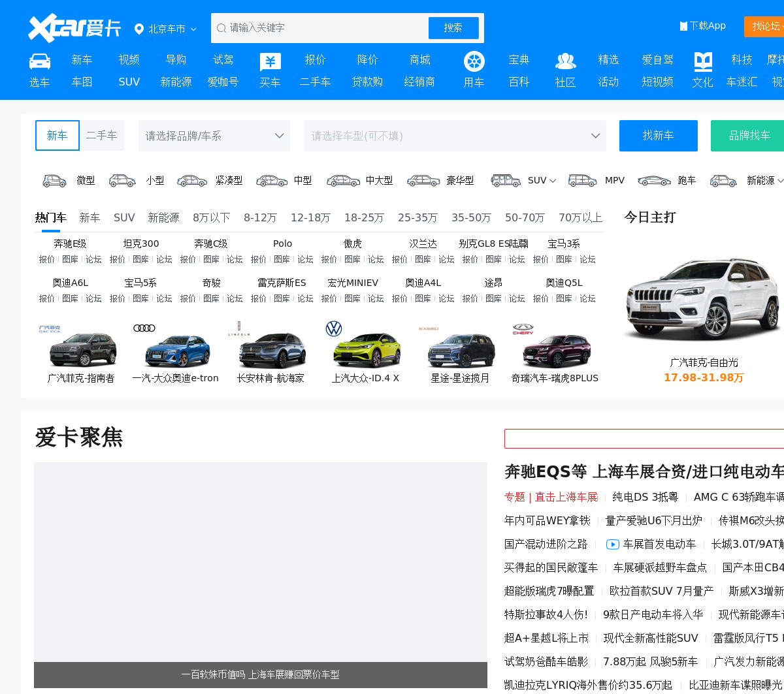This screenshot has width=784, height=694.
Task: Click the car icon above 选车
Action: [x=40, y=61]
